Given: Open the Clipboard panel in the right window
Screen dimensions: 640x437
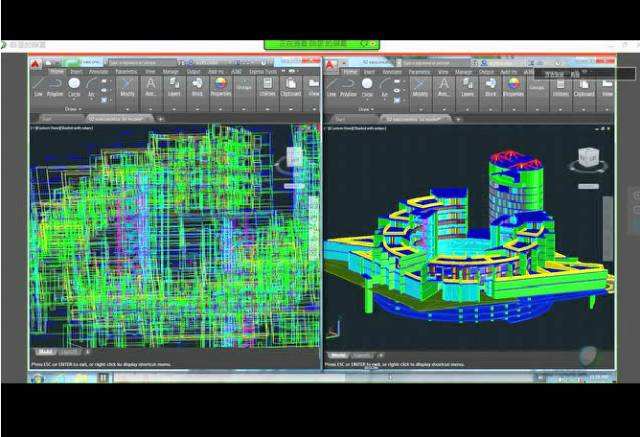Looking at the screenshot, I should pos(584,88).
